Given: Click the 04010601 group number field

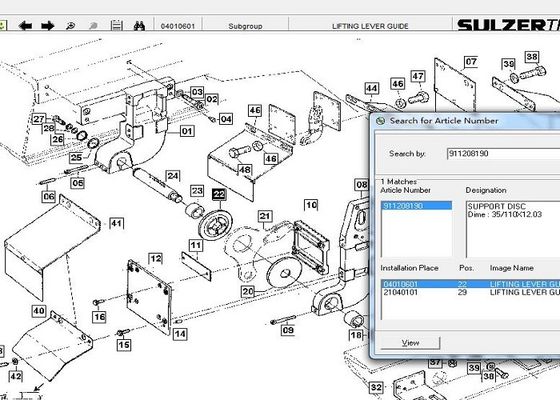Looking at the screenshot, I should pyautogui.click(x=178, y=26).
